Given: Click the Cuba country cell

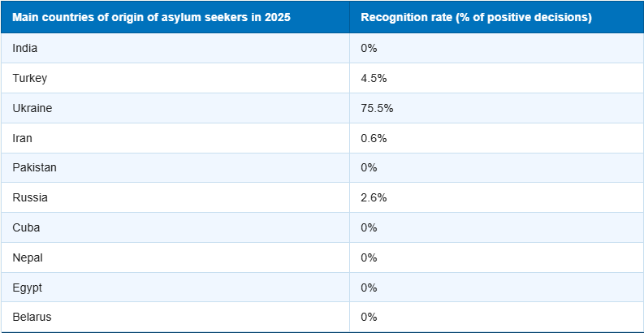Looking at the screenshot, I should coord(26,227).
